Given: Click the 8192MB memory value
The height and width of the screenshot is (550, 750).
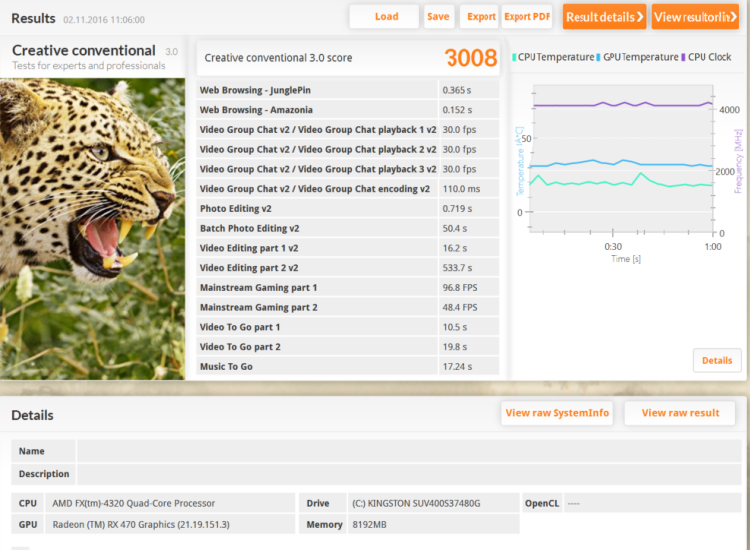Looking at the screenshot, I should tap(369, 525).
